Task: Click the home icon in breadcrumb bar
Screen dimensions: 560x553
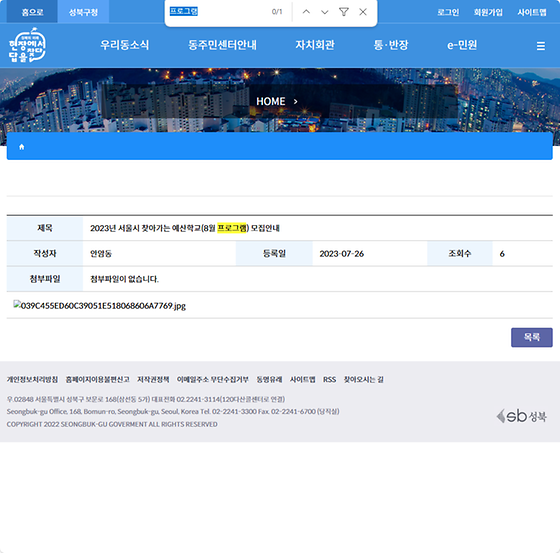Action: click(21, 147)
